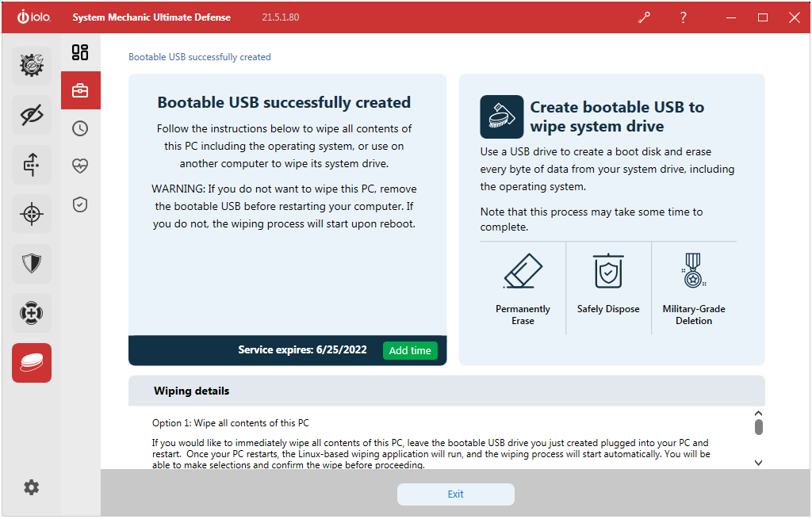Click the drive-scrub brush icon beside heading
The width and height of the screenshot is (812, 519).
click(x=501, y=116)
